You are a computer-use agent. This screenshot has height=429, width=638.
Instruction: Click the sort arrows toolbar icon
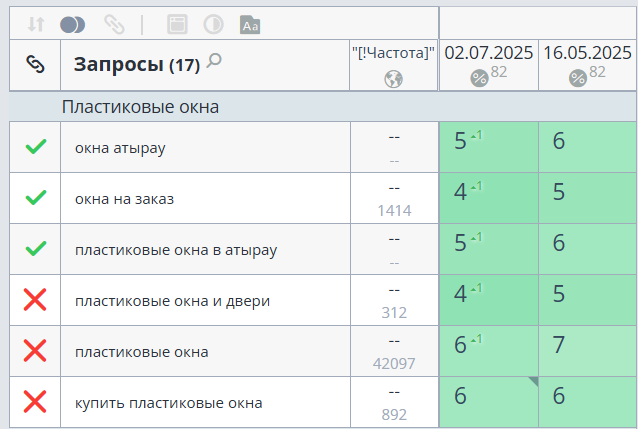pos(36,24)
